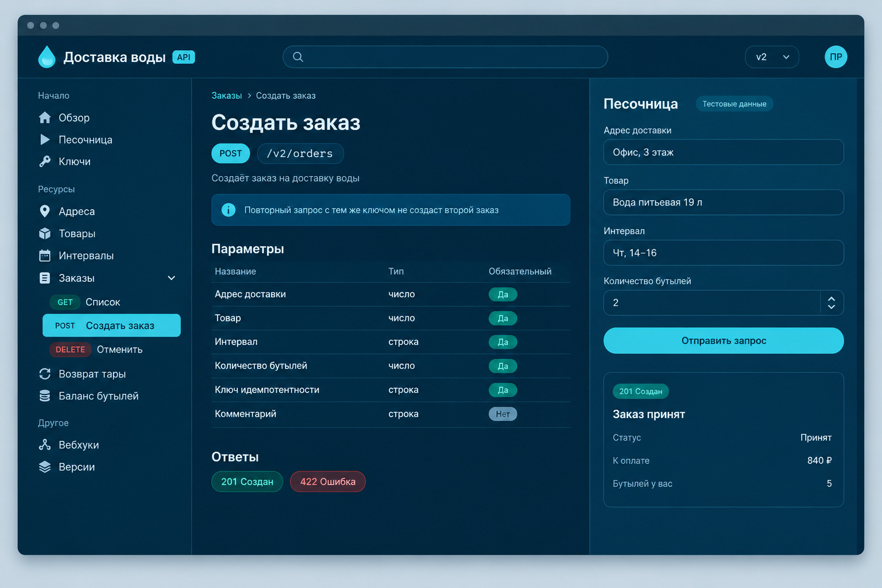The height and width of the screenshot is (588, 882).
Task: Open DELETE Отменить endpoint
Action: click(x=96, y=350)
